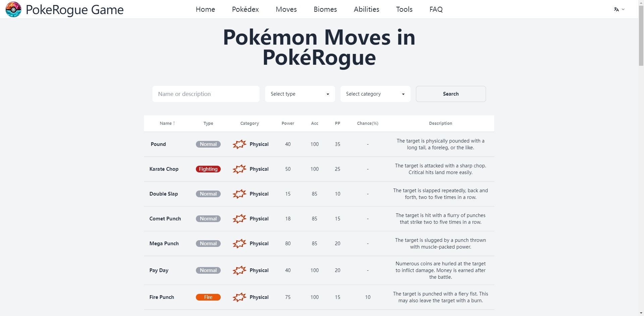The height and width of the screenshot is (316, 644).
Task: Sort by the Name column header
Action: (167, 123)
